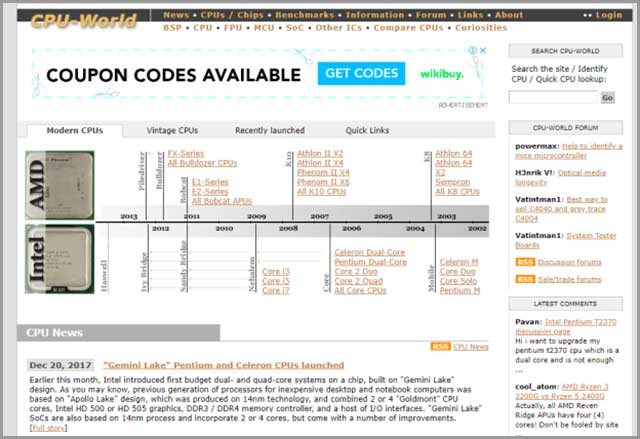640x439 pixels.
Task: Focus the site search input field
Action: click(553, 98)
